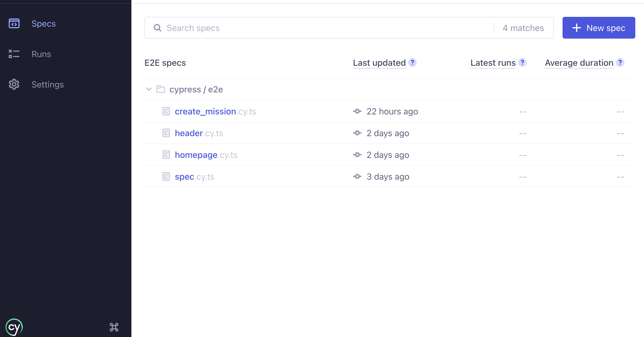The image size is (644, 337).
Task: Click the Settings gear icon
Action: tap(14, 84)
